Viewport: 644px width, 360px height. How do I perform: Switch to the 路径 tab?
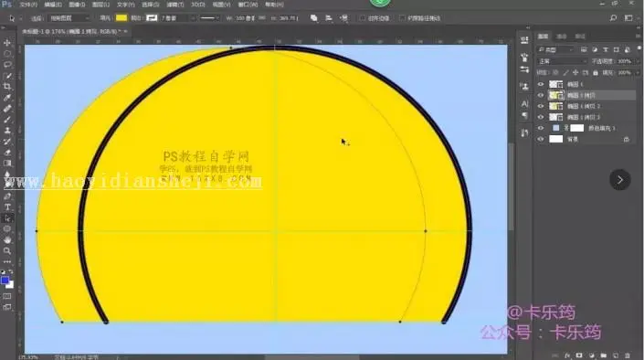click(579, 37)
